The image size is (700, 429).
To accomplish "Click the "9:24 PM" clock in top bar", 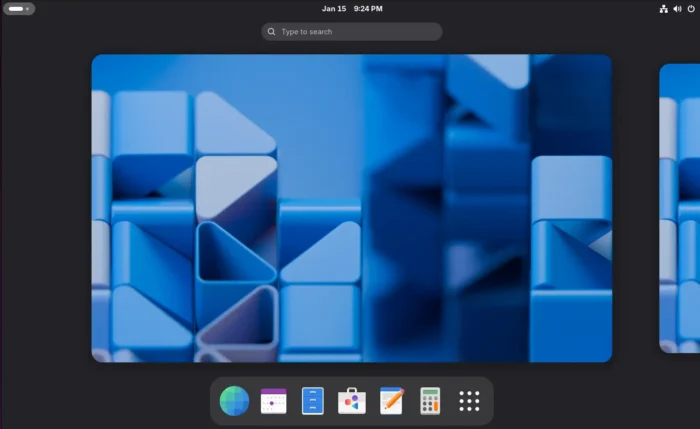I will pyautogui.click(x=368, y=8).
